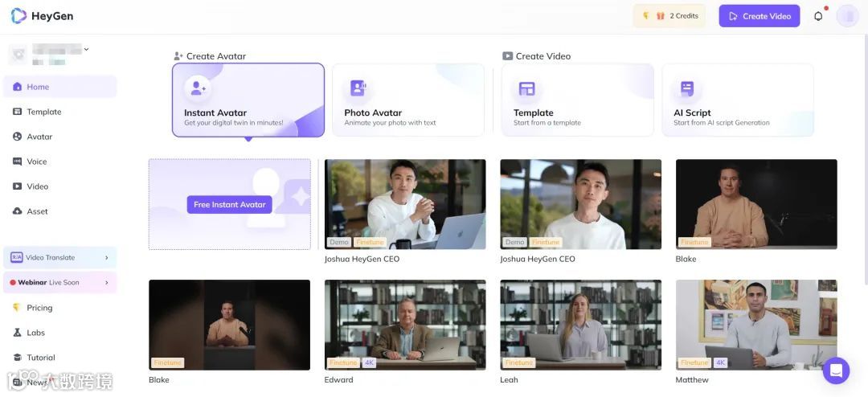
Task: Click the AI Script card icon
Action: tap(687, 88)
